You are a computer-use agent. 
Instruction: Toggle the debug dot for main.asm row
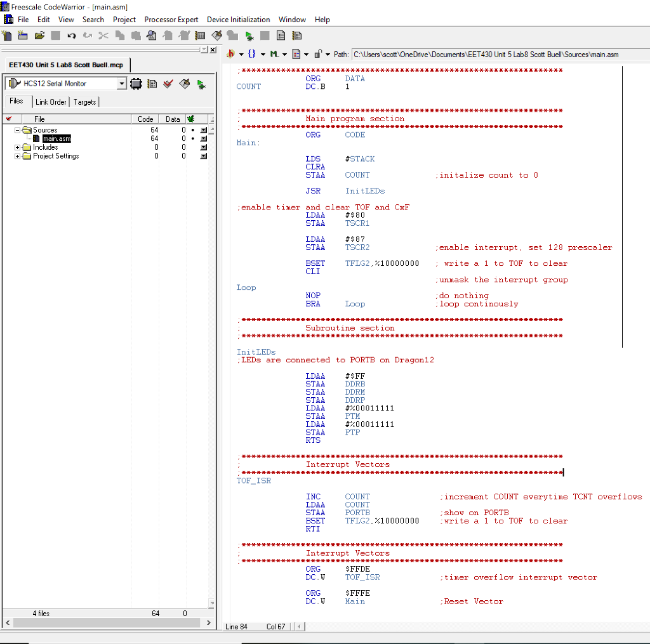pyautogui.click(x=192, y=138)
